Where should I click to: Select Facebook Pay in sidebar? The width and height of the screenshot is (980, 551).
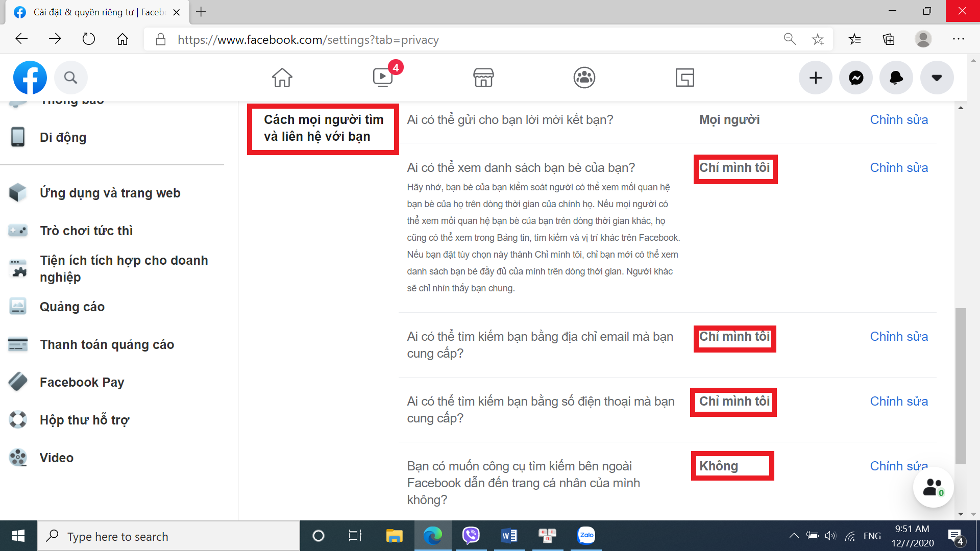click(x=82, y=382)
